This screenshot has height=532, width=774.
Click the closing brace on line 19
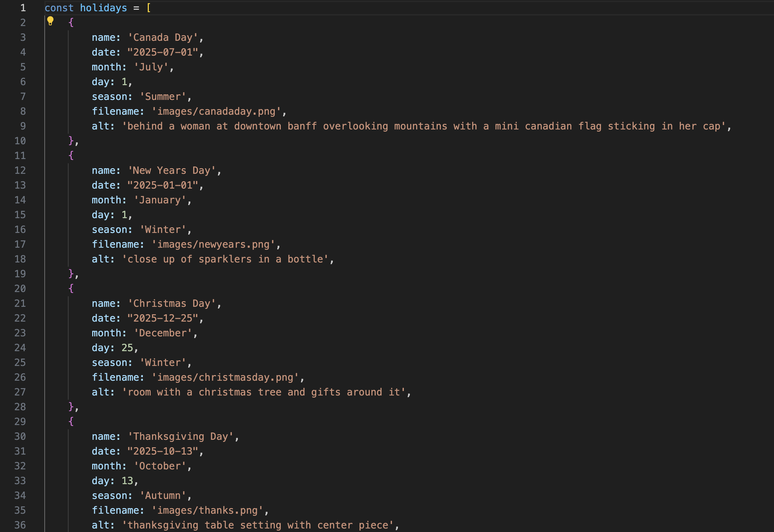71,274
